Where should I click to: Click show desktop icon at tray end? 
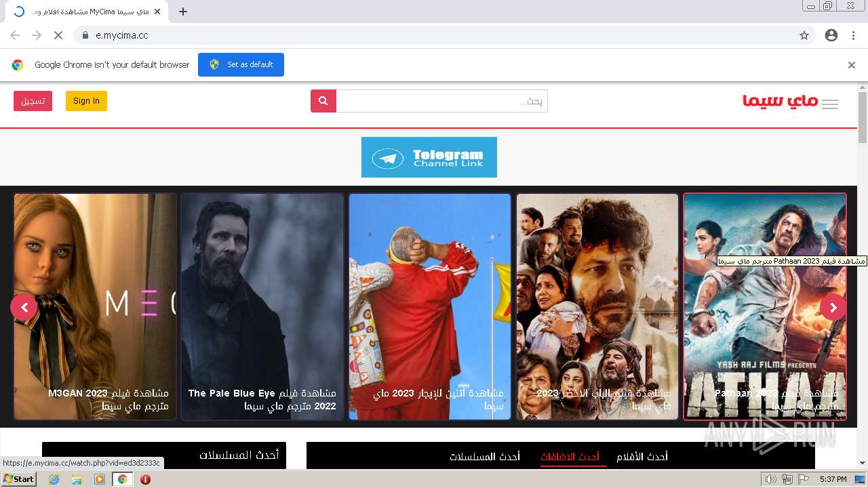pos(861,479)
